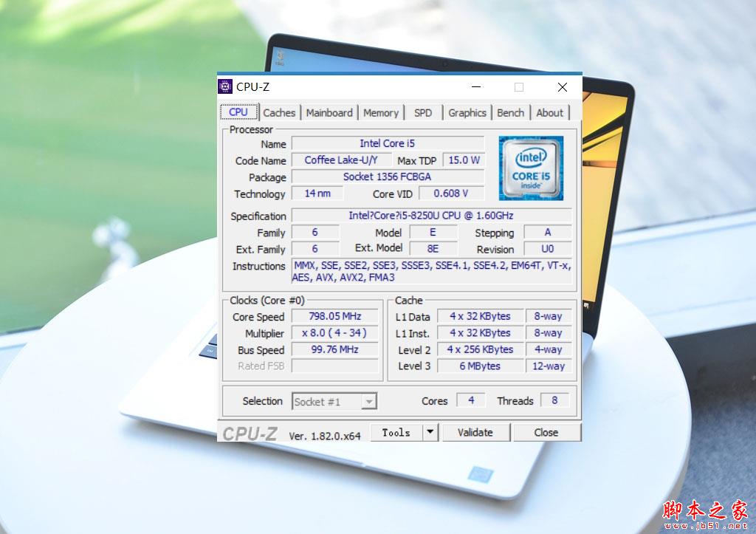
Task: Click the Level 2 value 4 x 256 KBytes
Action: 480,349
